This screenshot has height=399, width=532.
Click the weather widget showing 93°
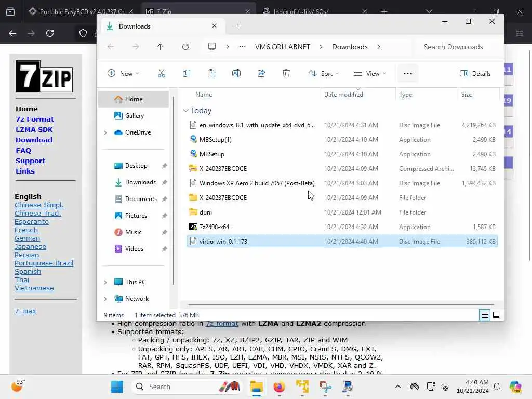(18, 386)
